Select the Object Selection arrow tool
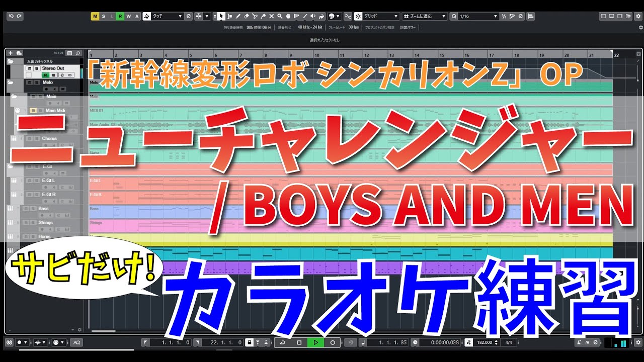Viewport: 644px width, 362px height. pos(221,16)
